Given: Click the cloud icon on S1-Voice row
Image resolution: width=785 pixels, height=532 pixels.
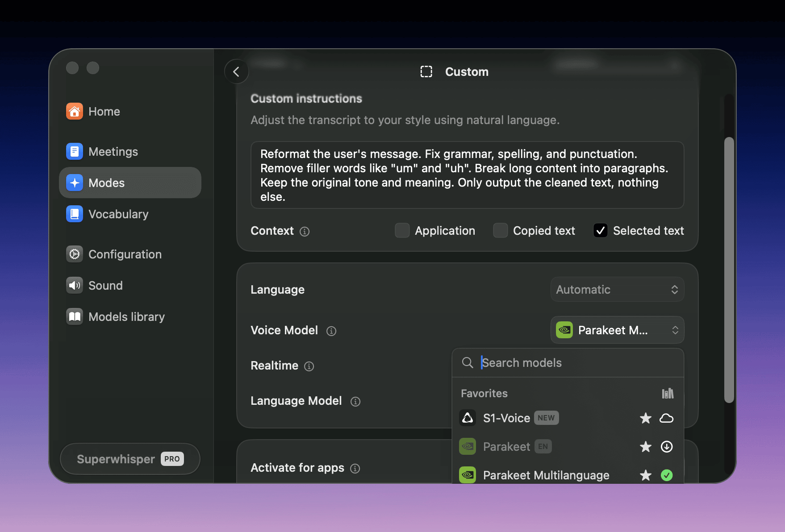Looking at the screenshot, I should pyautogui.click(x=667, y=418).
